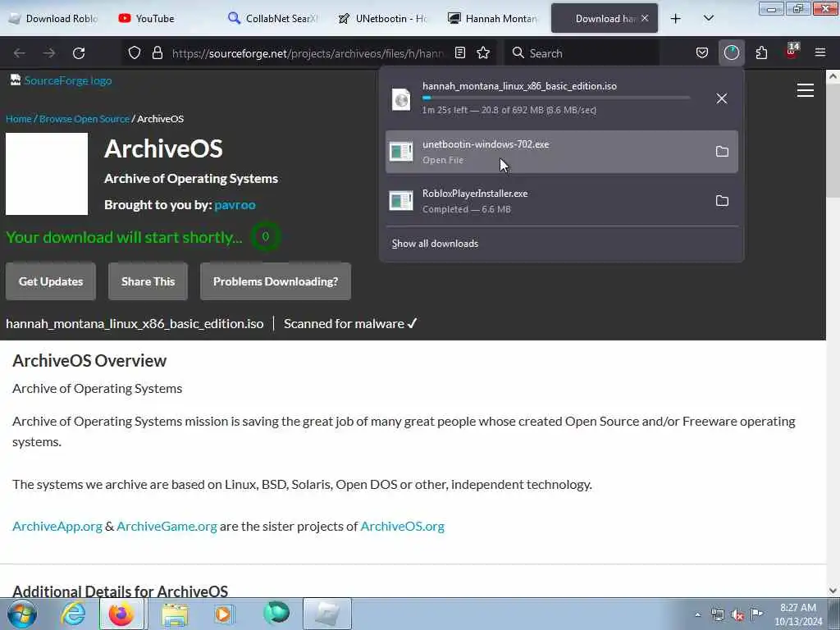Viewport: 840px width, 630px height.
Task: Open Windows Explorer from taskbar
Action: [x=176, y=614]
